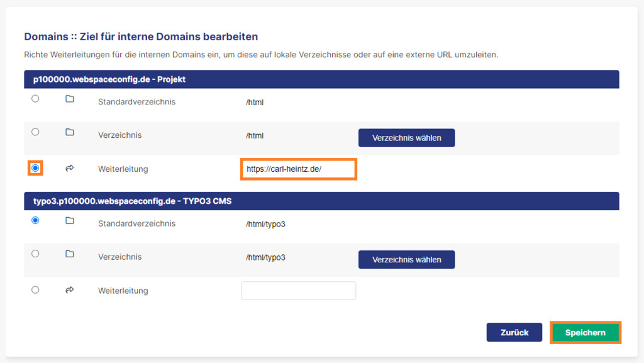Select Standardverzeichnis radio for p100000 Projekt
644x363 pixels.
point(35,99)
